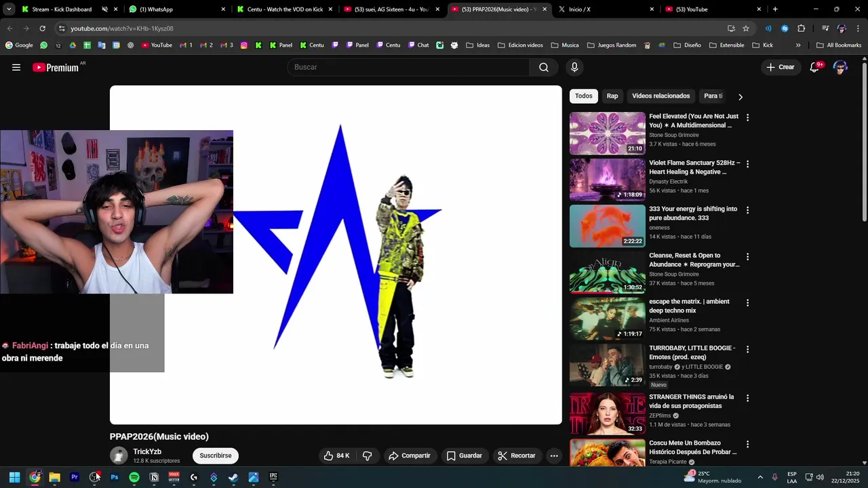Open Adobe Premiere Pro from the taskbar

75,477
